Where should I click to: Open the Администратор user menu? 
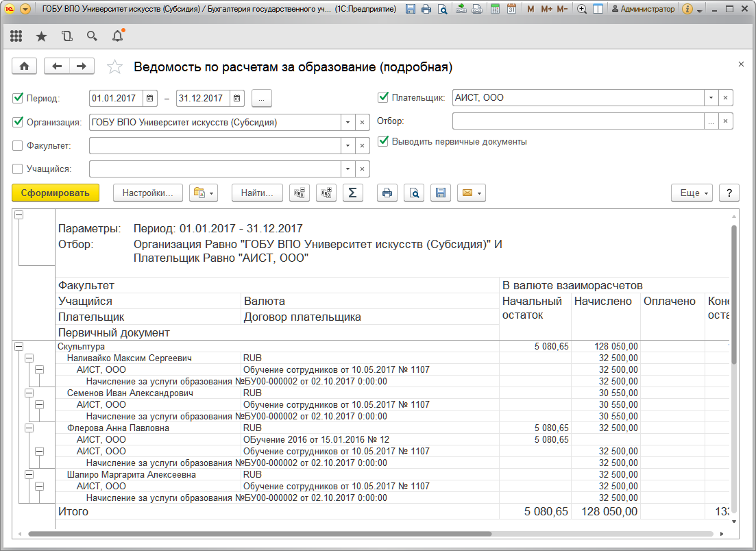point(643,9)
